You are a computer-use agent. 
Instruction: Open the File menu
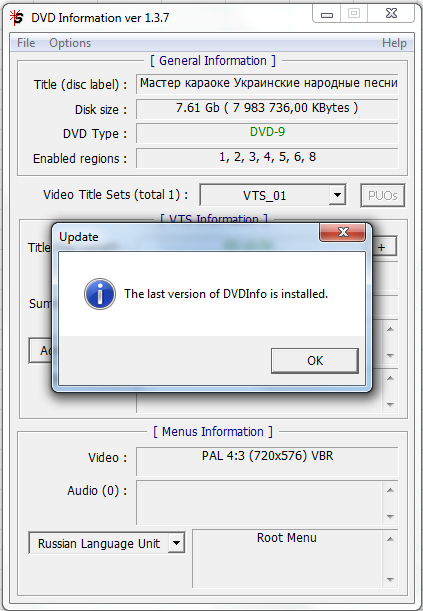26,43
